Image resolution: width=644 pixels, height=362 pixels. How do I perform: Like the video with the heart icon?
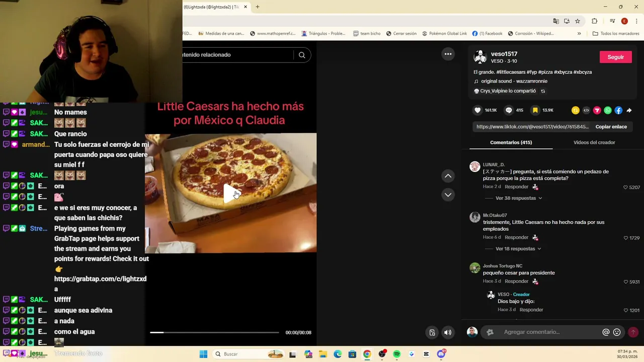pos(477,110)
